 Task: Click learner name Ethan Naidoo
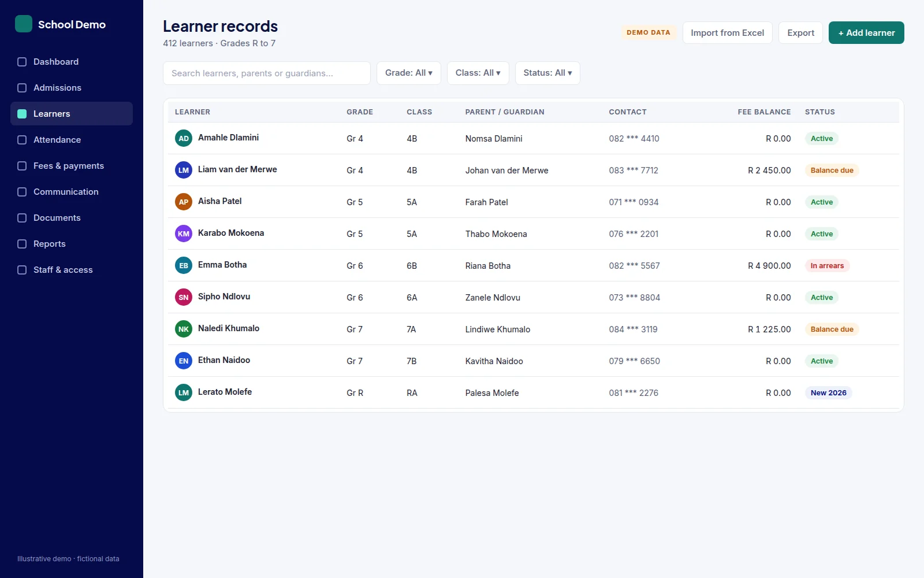(224, 360)
